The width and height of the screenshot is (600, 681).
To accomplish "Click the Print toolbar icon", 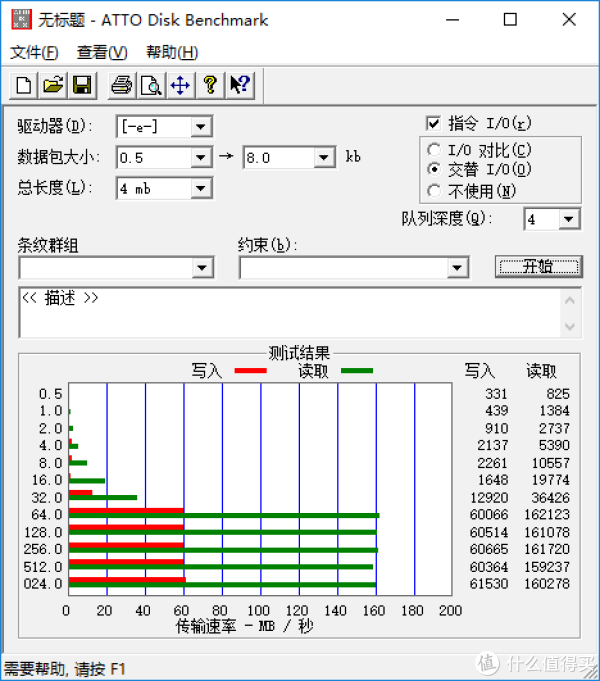I will click(122, 85).
